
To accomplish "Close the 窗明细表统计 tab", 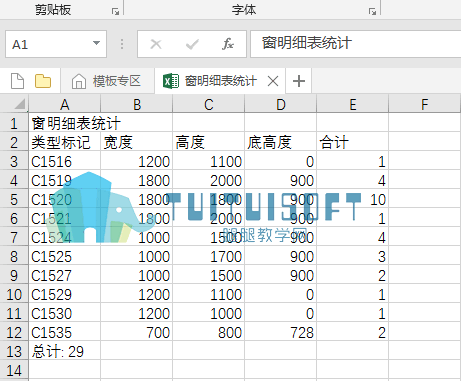I will (x=273, y=81).
